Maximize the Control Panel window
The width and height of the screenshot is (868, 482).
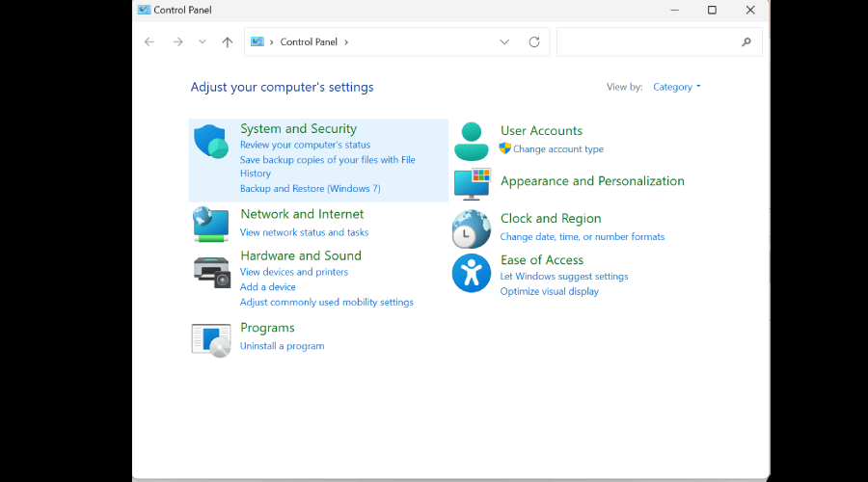712,10
